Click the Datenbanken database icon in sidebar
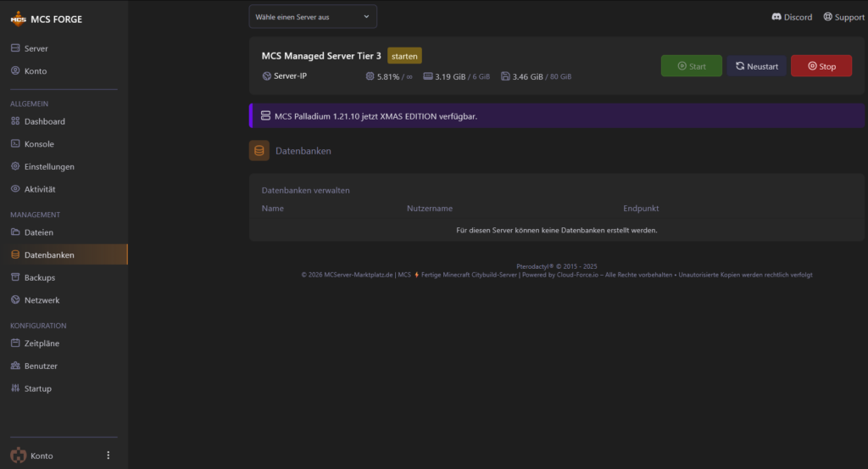The height and width of the screenshot is (469, 868). (15, 254)
